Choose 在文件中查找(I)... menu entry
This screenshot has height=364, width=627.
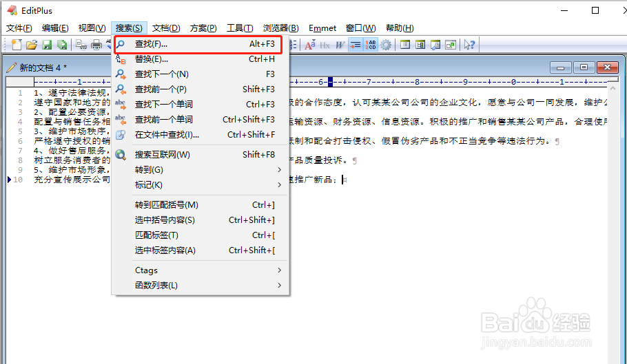pyautogui.click(x=201, y=135)
